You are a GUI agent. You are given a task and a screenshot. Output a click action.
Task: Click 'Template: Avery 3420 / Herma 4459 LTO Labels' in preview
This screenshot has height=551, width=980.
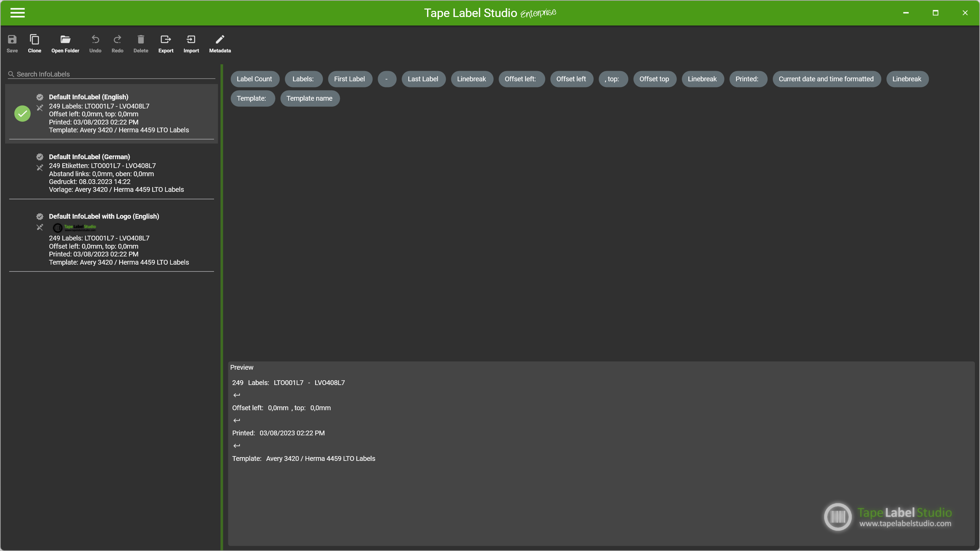pos(304,458)
